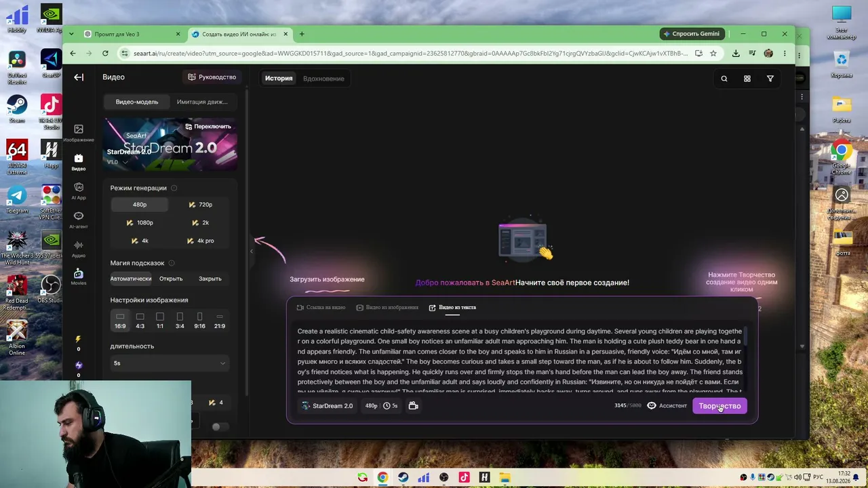This screenshot has height=488, width=868.
Task: Set prompt magic to Автоматически
Action: point(131,279)
